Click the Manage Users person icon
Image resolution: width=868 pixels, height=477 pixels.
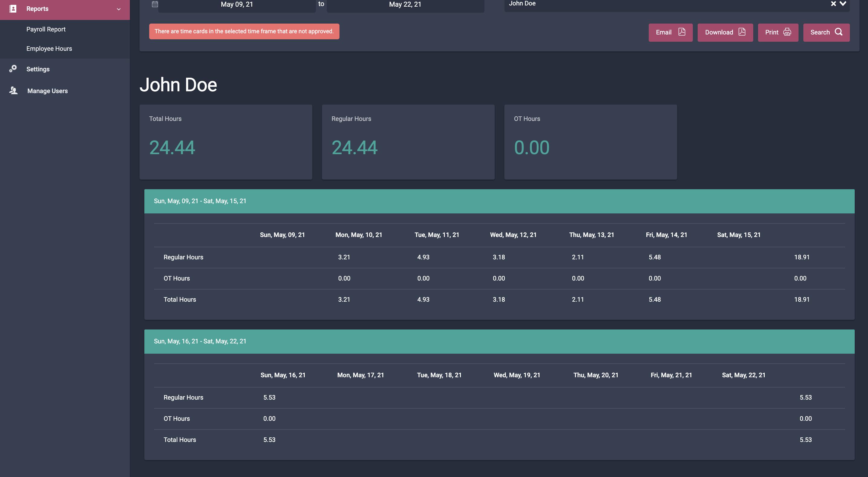13,90
